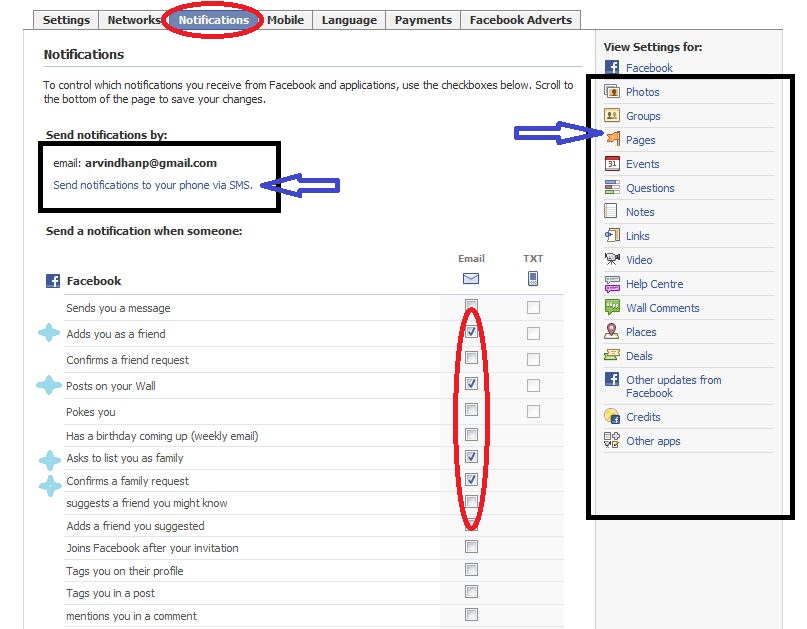The width and height of the screenshot is (807, 629).
Task: Enable email for Tags you on their profile
Action: pos(471,569)
